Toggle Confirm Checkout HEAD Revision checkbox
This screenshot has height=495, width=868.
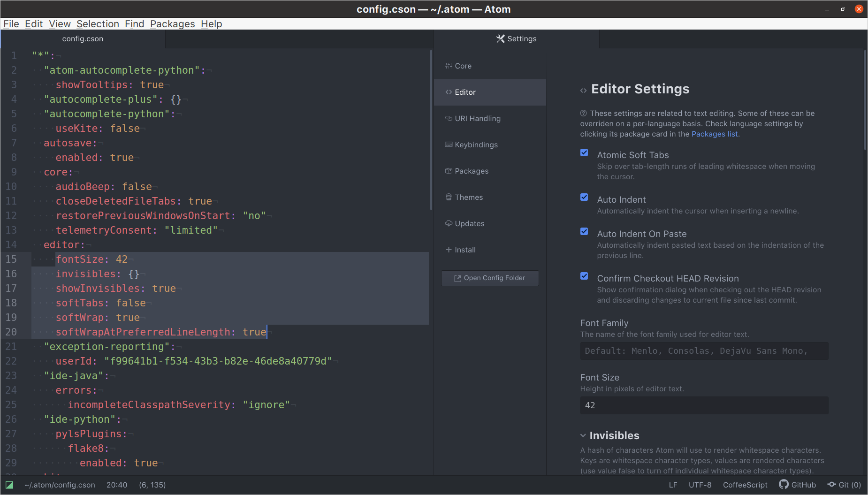pyautogui.click(x=584, y=276)
